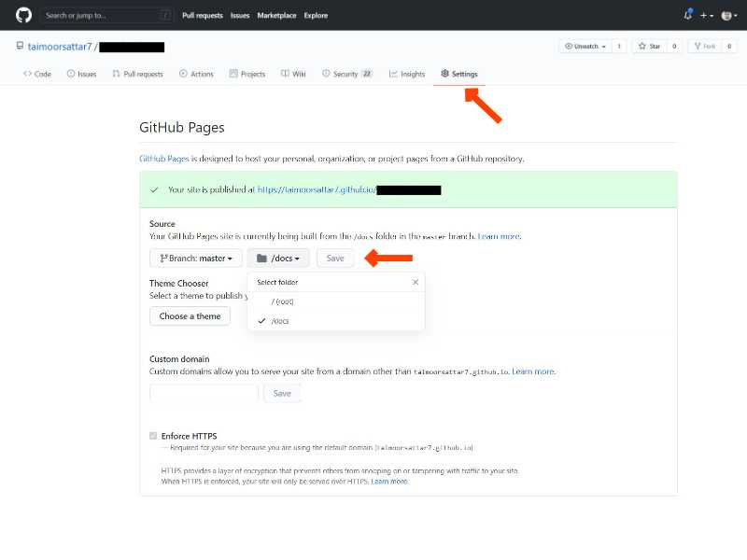Screen dimensions: 747x560
Task: Click the GitHub Octocat logo
Action: tap(23, 15)
